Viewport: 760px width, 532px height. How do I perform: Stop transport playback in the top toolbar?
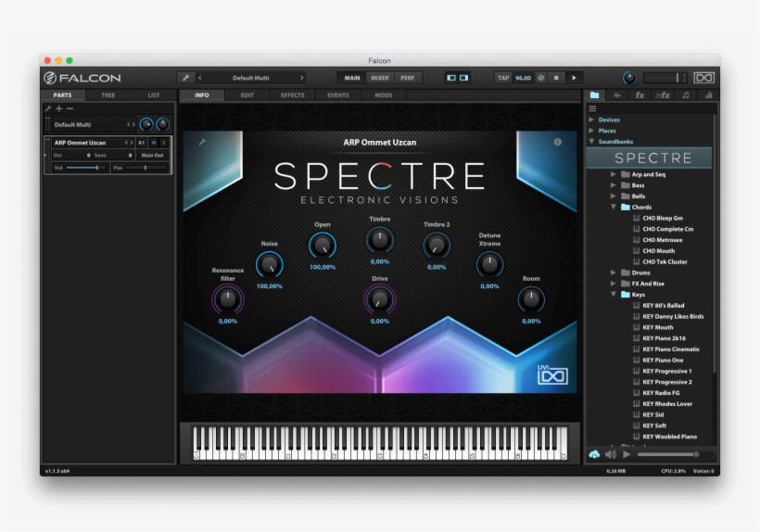click(x=556, y=78)
